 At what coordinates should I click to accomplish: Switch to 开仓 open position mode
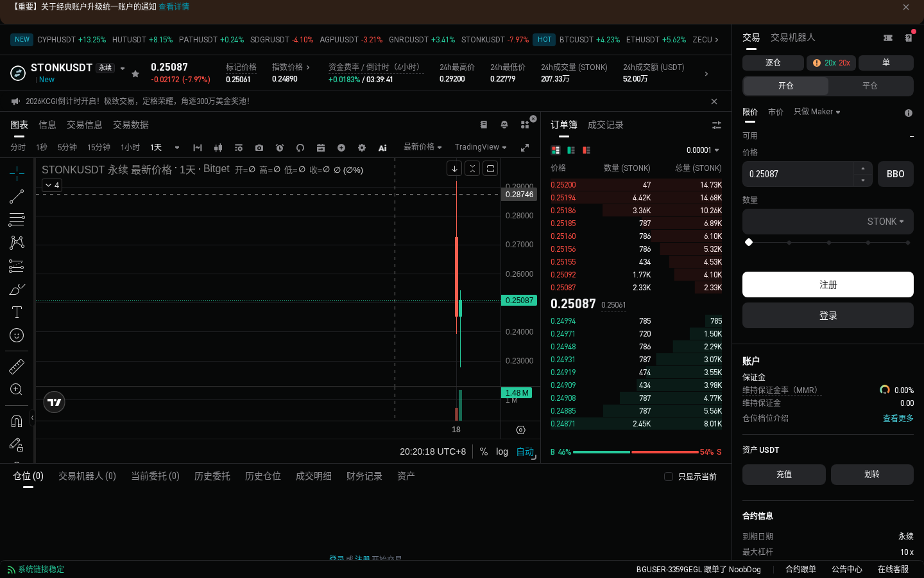786,86
